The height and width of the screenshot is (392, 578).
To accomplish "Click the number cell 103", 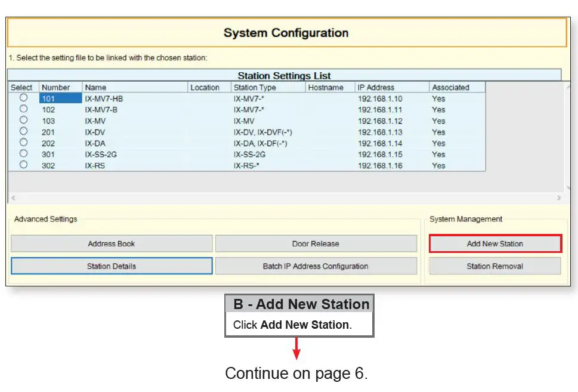I will pyautogui.click(x=48, y=121).
